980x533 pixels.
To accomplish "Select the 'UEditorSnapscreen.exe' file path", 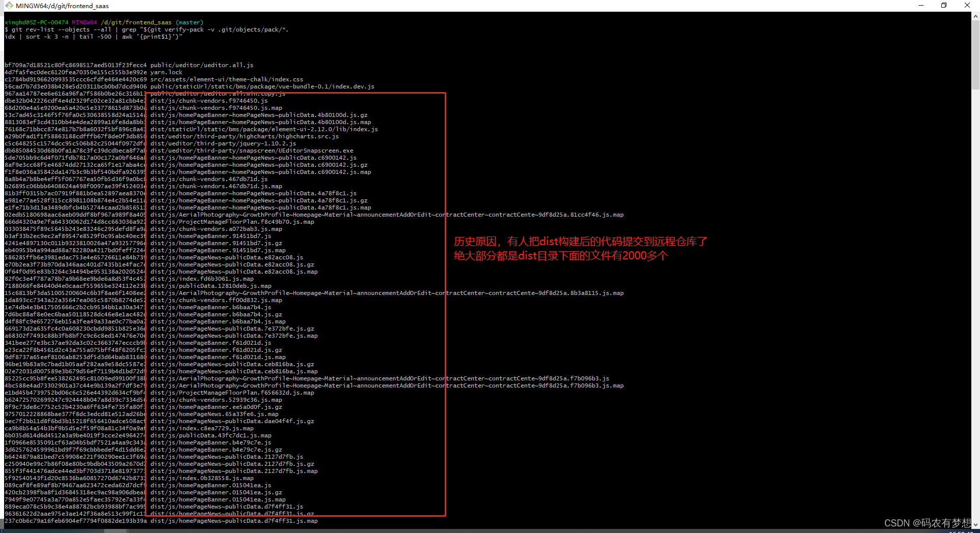I will 252,151.
